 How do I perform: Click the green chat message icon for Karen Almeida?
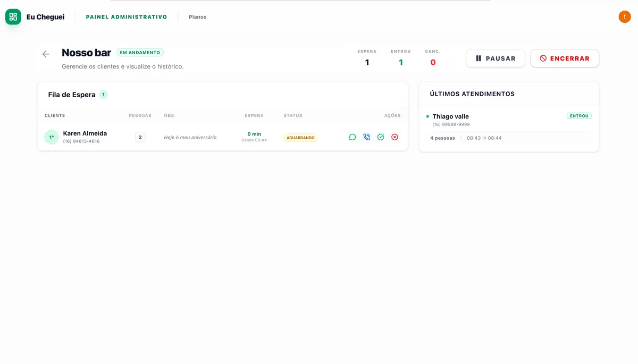click(x=352, y=137)
